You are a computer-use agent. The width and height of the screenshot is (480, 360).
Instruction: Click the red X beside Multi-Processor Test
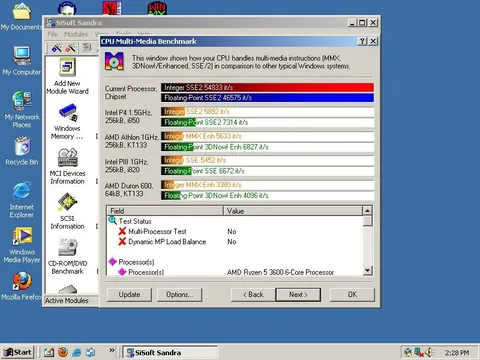point(122,231)
